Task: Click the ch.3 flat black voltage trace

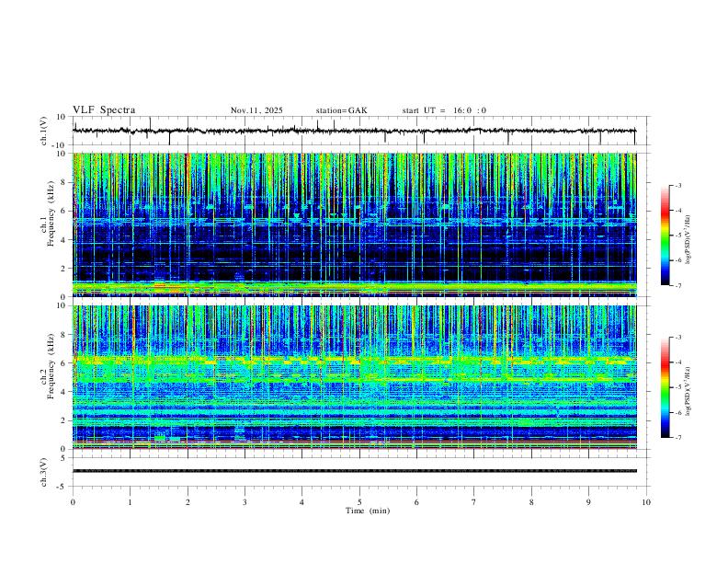Action: pyautogui.click(x=355, y=471)
